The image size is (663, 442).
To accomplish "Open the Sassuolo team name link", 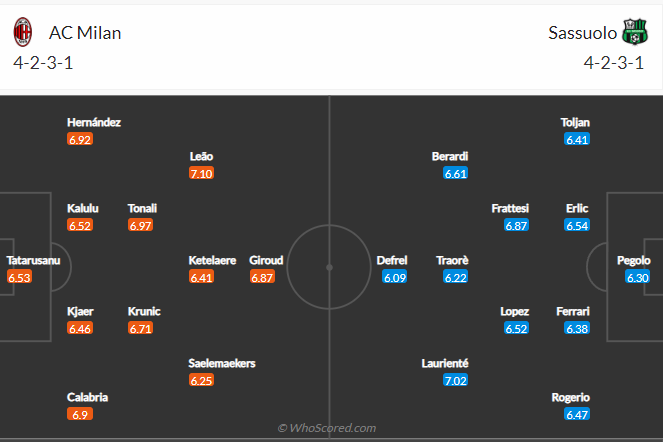I will click(x=579, y=33).
